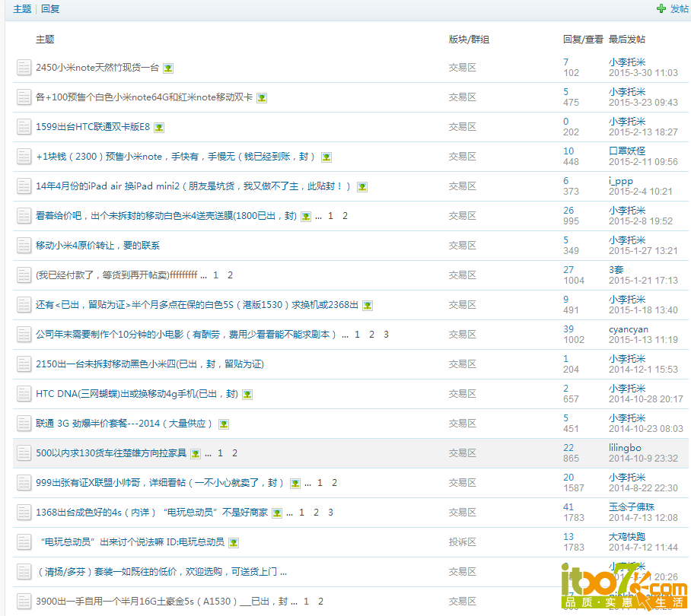
Task: Click reply count 26 for 看着给价吧 thread
Action: coord(568,211)
